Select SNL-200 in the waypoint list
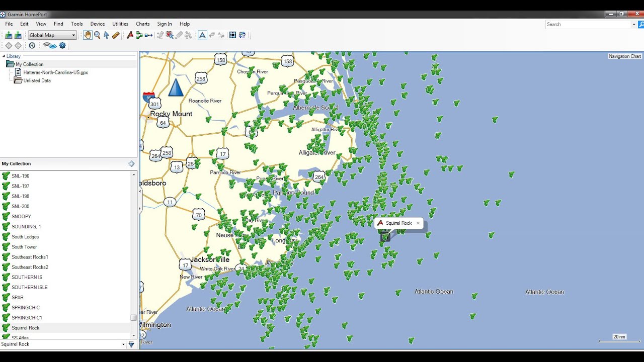Viewport: 644px width, 362px height. (65, 207)
